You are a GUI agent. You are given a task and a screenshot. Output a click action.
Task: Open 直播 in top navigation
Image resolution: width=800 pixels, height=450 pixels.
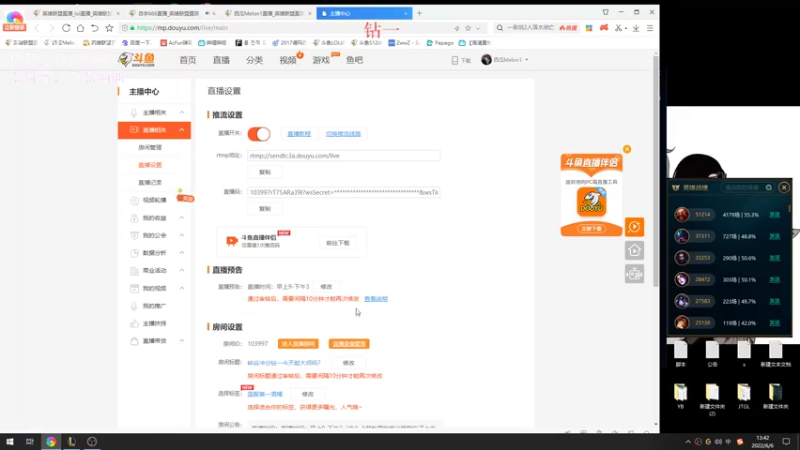tap(221, 60)
